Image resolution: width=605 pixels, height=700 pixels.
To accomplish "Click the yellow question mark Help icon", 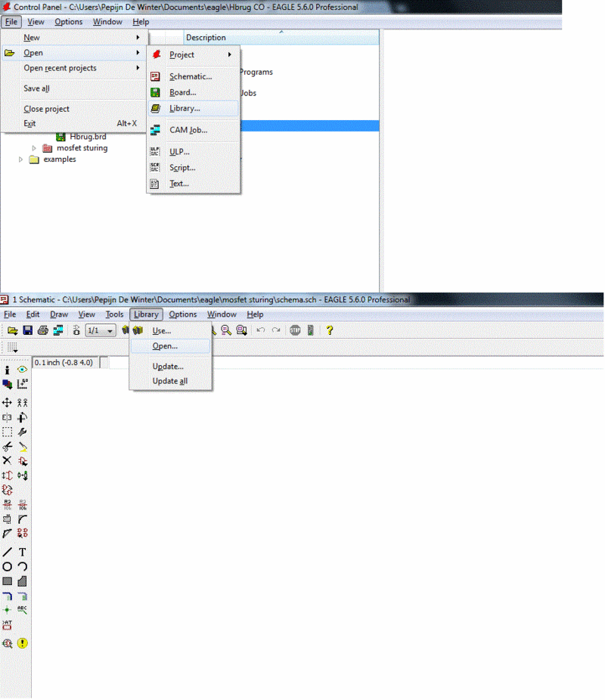I will pos(330,331).
